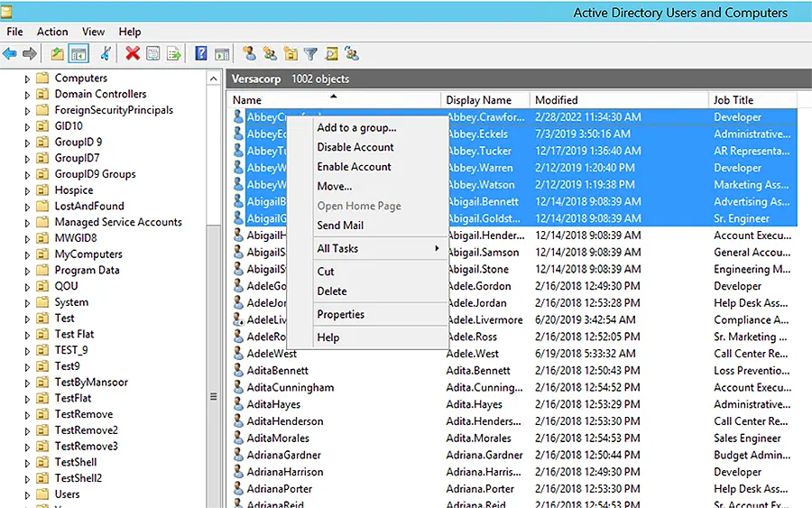812x508 pixels.
Task: Click the app icon in title bar
Action: tap(5, 12)
